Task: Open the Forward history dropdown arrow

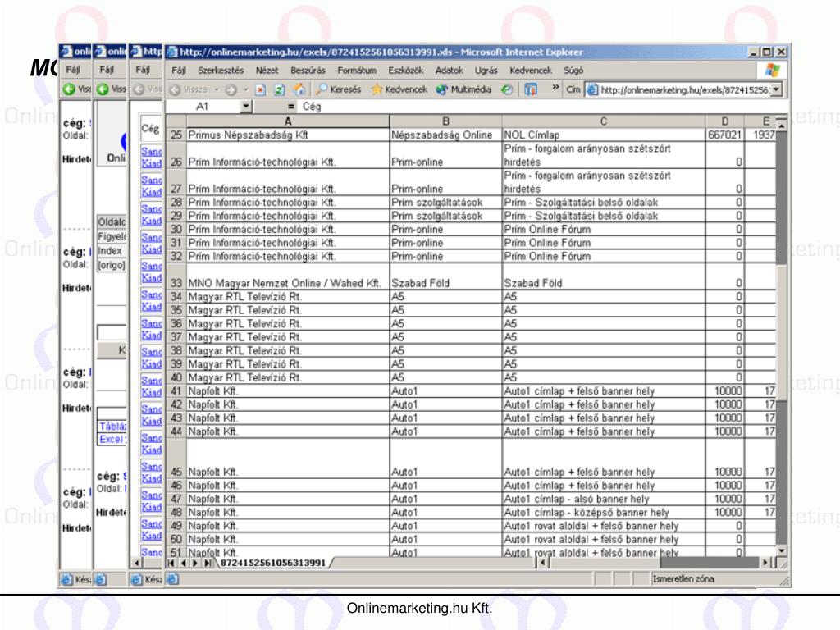Action: coord(246,90)
